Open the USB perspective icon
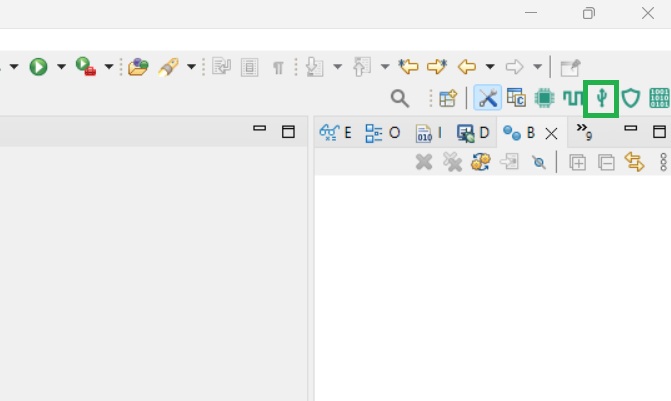 tap(601, 98)
